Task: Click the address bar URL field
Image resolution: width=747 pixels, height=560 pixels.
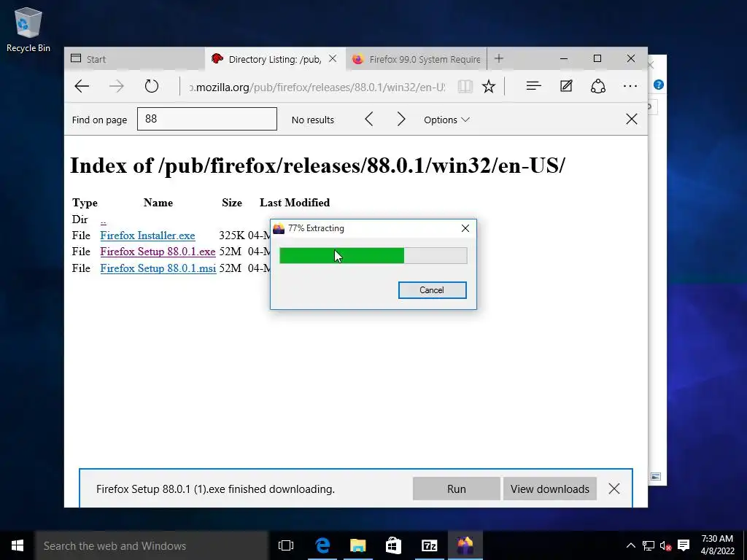Action: click(x=317, y=87)
